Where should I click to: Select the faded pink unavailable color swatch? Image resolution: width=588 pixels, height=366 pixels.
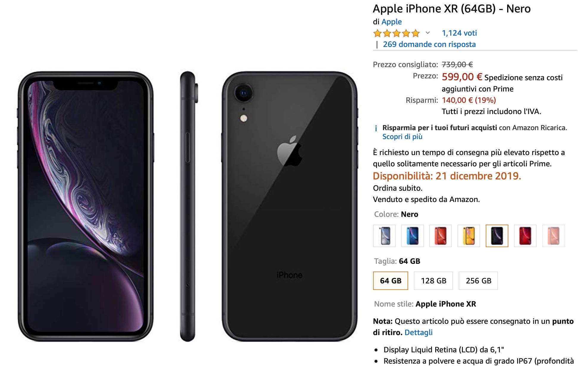(553, 236)
